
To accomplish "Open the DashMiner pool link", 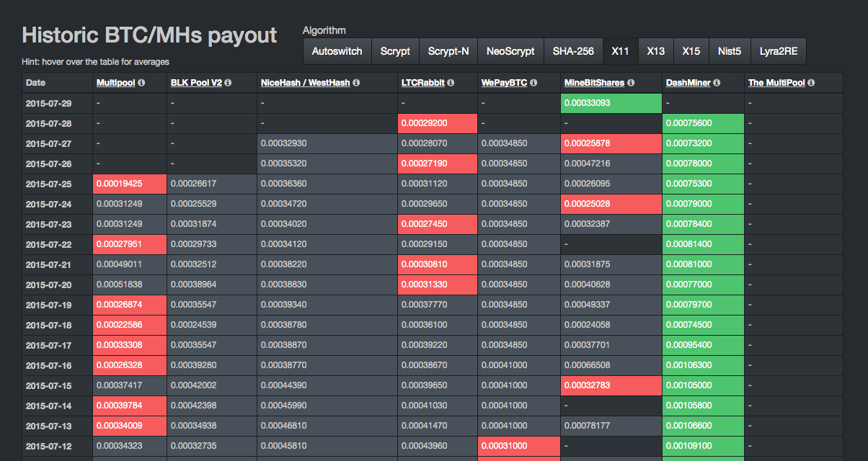I will click(688, 83).
